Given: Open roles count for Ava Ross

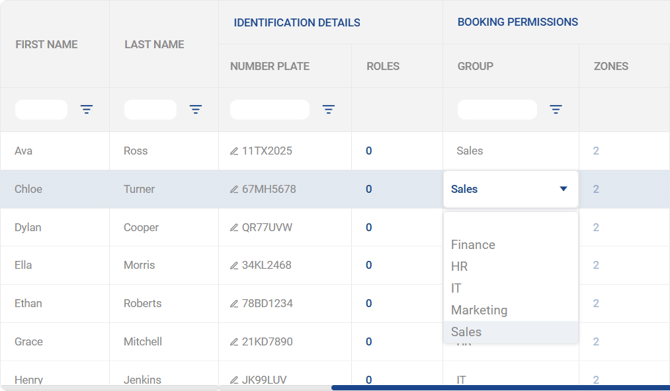Looking at the screenshot, I should tap(369, 151).
